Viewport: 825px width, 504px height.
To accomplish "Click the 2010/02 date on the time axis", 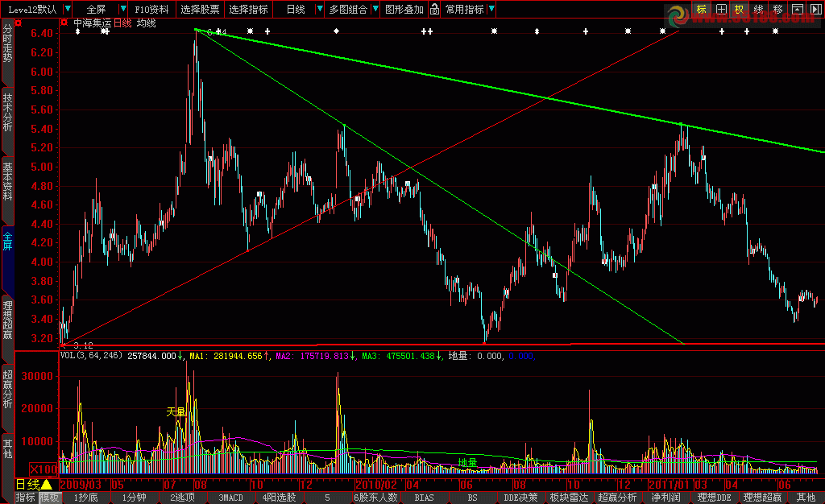I will [x=376, y=485].
